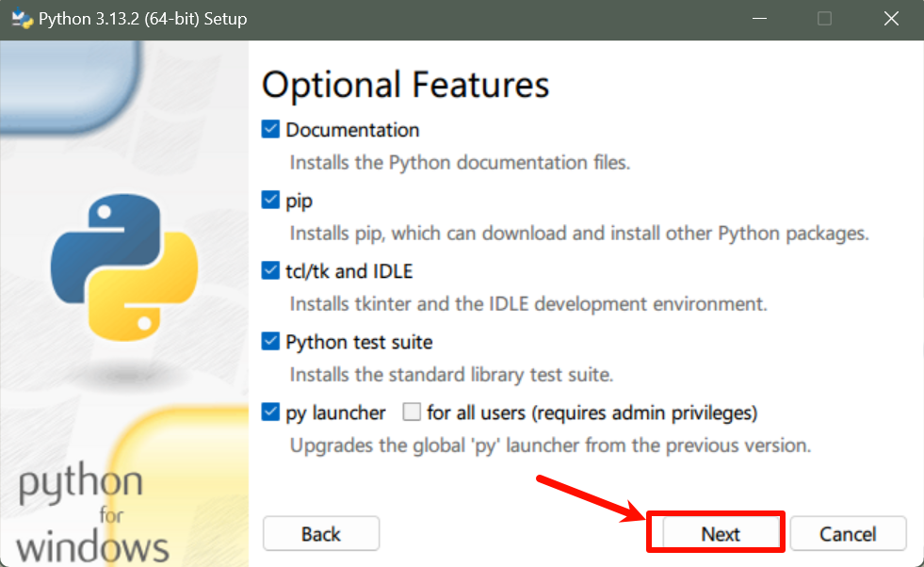This screenshot has width=924, height=567.
Task: Click the Python 3.13.2 Setup title text
Action: [x=143, y=19]
